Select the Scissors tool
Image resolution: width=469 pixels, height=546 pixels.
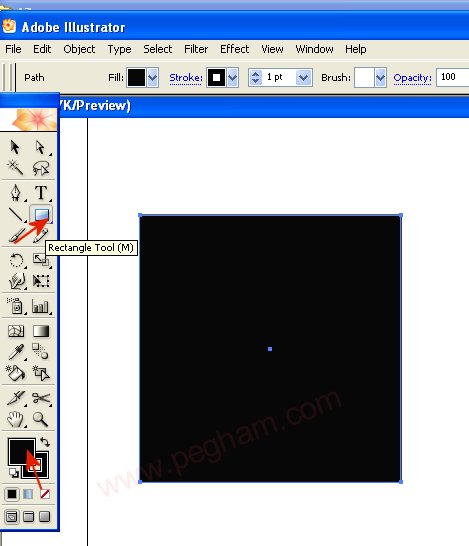[41, 398]
